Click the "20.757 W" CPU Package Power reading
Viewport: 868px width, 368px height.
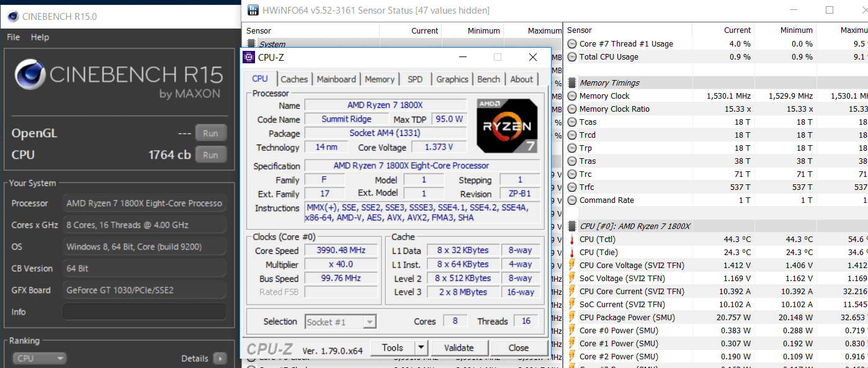(x=735, y=318)
